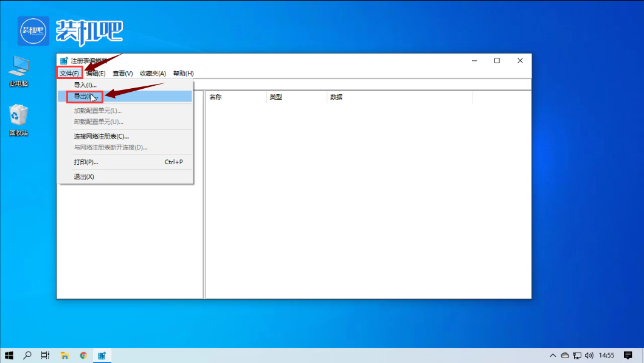644x363 pixels.
Task: Open the Registry Editor taskbar icon
Action: 102,355
